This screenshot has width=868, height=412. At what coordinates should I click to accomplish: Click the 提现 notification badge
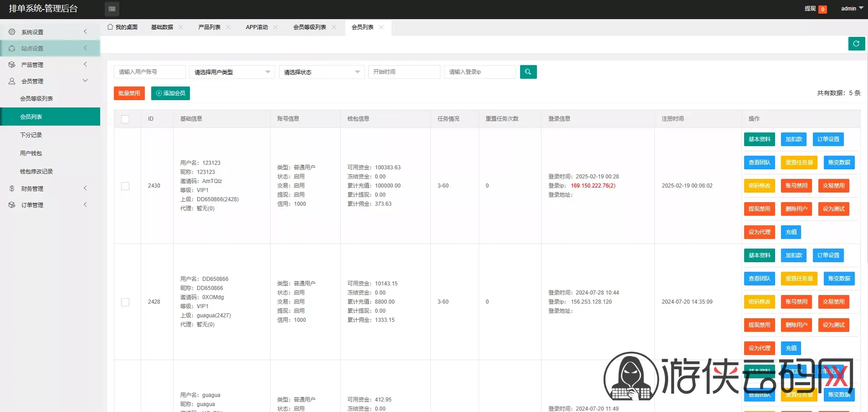point(822,9)
